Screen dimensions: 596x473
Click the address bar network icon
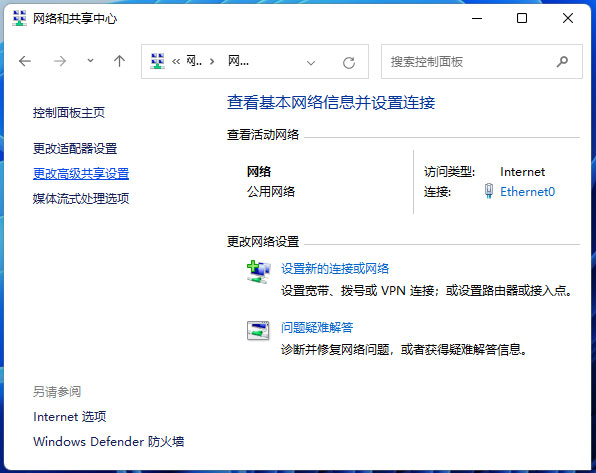[x=157, y=61]
